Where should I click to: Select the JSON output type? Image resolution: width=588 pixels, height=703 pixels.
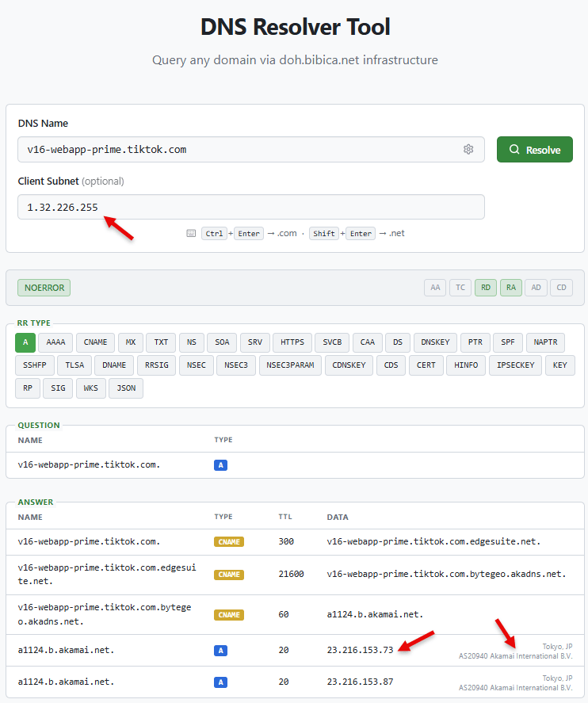[126, 388]
